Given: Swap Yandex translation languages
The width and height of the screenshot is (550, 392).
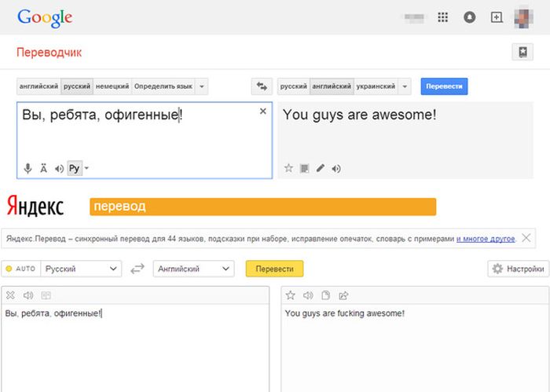Looking at the screenshot, I should [137, 269].
